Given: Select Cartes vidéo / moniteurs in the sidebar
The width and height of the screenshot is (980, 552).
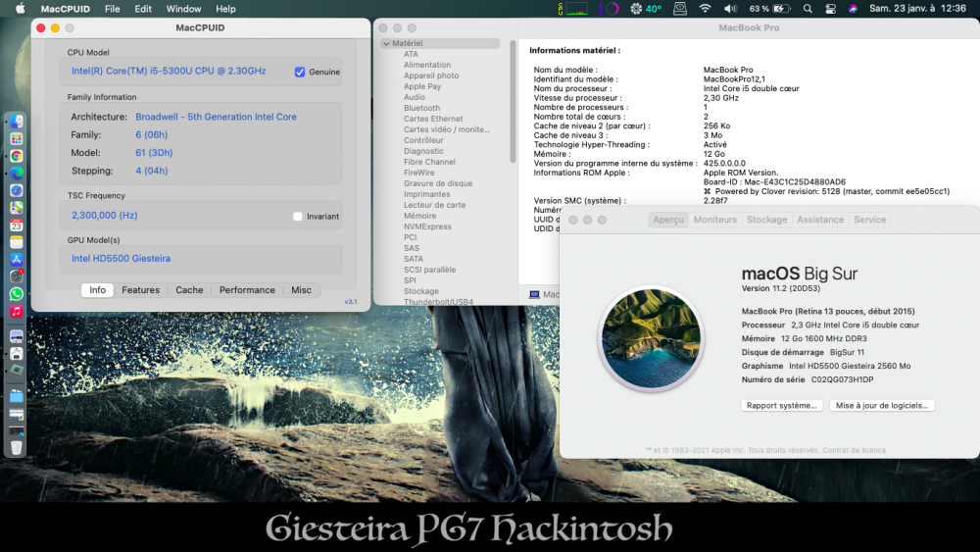Looking at the screenshot, I should point(447,129).
